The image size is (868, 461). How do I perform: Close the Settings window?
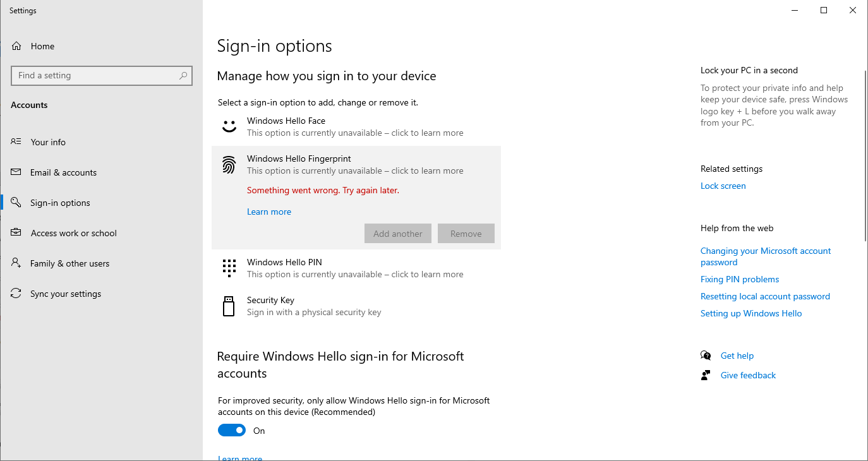point(853,10)
